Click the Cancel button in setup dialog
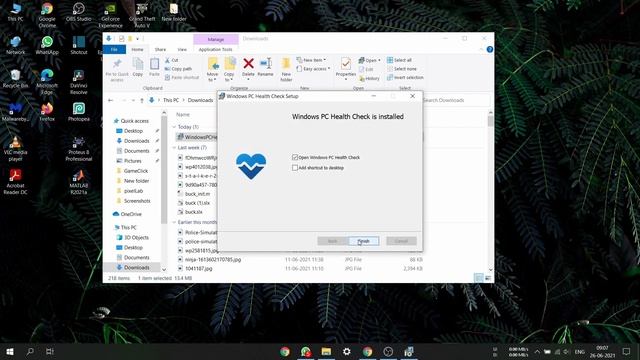This screenshot has height=360, width=640. tap(401, 241)
